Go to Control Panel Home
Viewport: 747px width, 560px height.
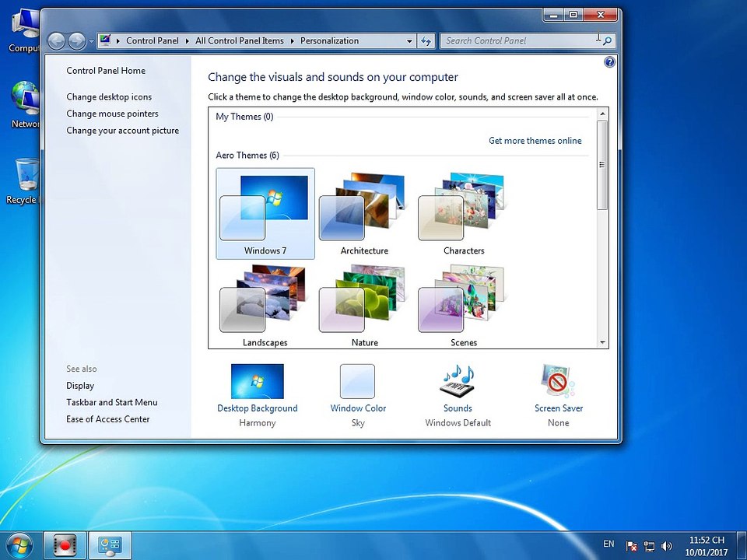(x=106, y=71)
